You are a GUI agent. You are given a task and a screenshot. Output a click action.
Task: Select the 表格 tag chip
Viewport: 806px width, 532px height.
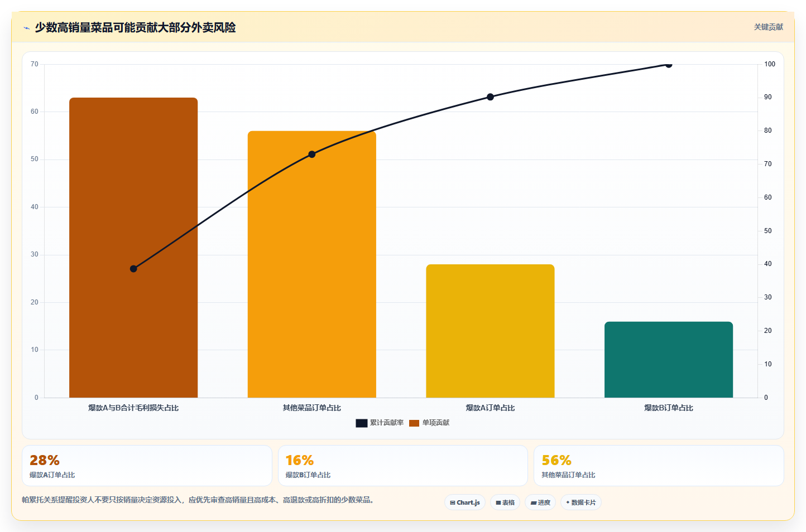tap(505, 502)
